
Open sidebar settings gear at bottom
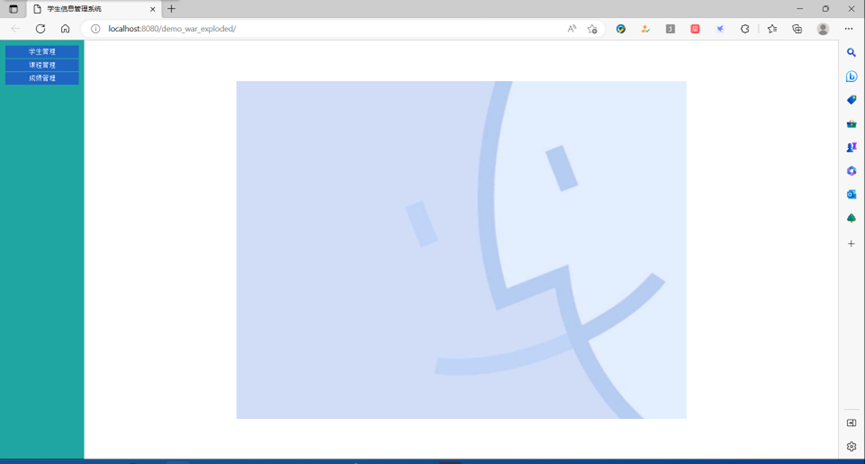[851, 447]
